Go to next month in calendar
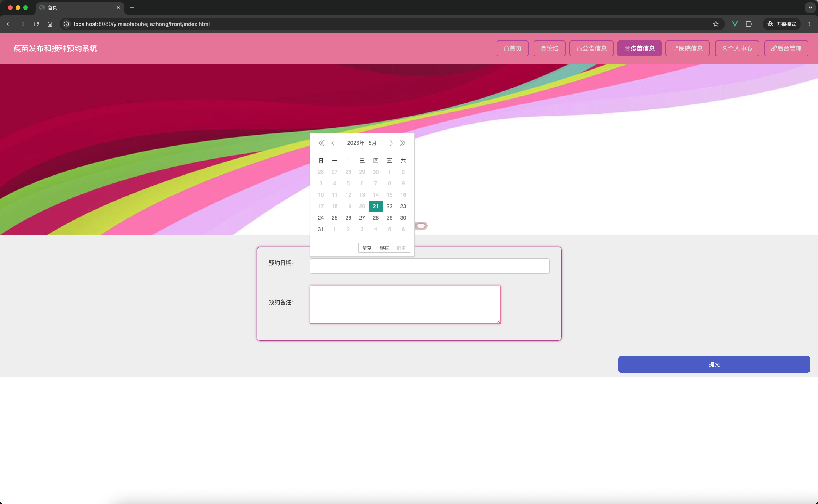Image resolution: width=818 pixels, height=504 pixels. (x=391, y=143)
